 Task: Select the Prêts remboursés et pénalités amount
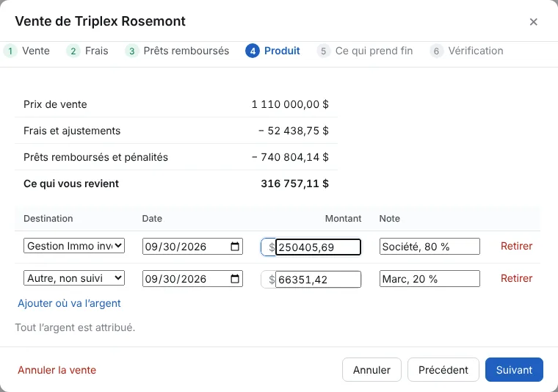click(290, 157)
